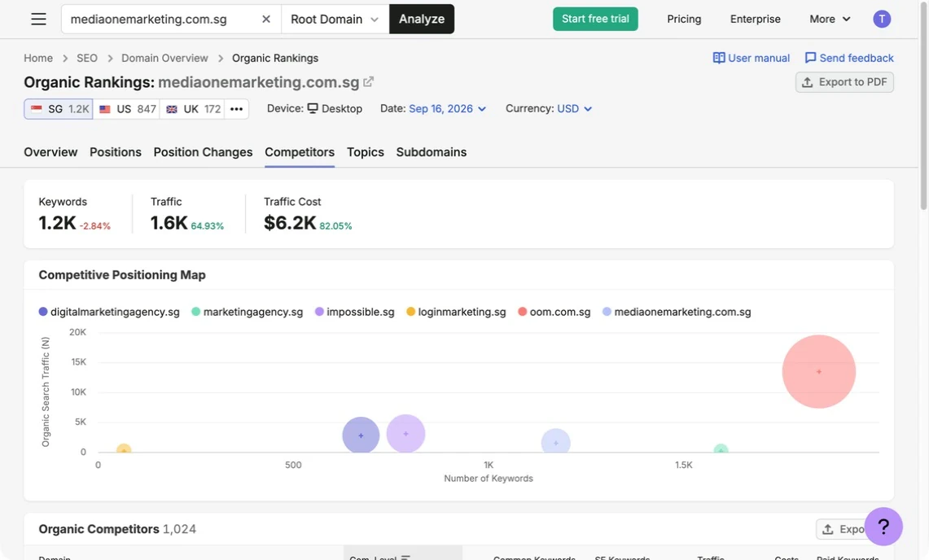Toggle digitalmarketingagency.sg legend item
This screenshot has height=560, width=929.
point(109,312)
